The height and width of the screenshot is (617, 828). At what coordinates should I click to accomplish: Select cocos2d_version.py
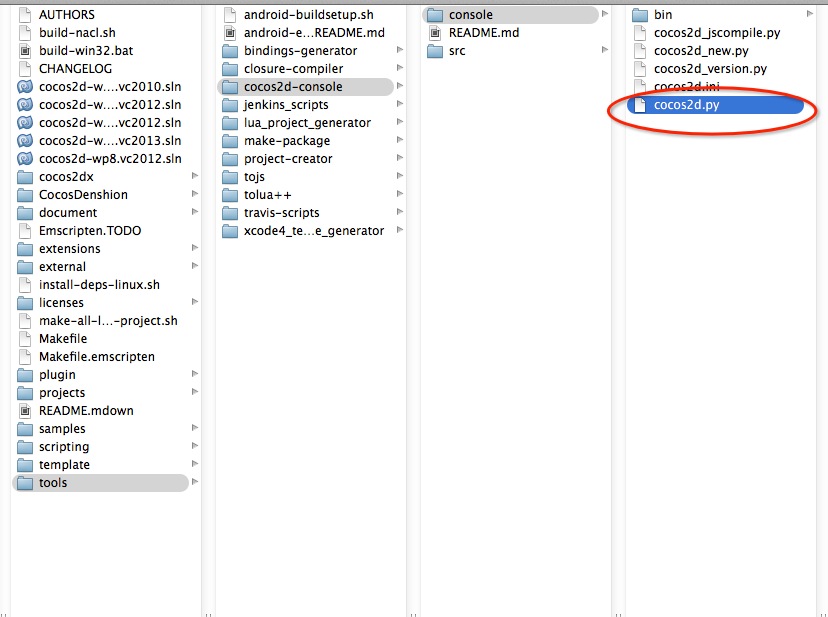pyautogui.click(x=710, y=69)
